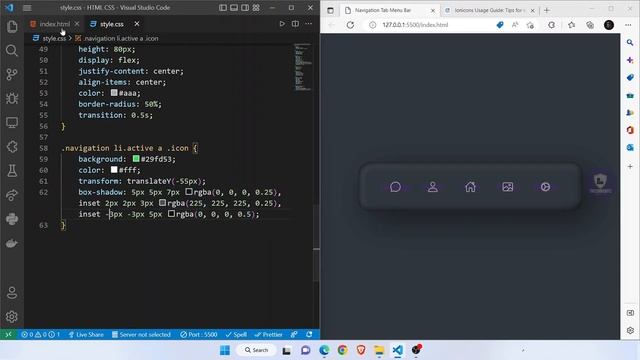Open Edge sidebar search
This screenshot has height=360, width=640.
[x=630, y=42]
